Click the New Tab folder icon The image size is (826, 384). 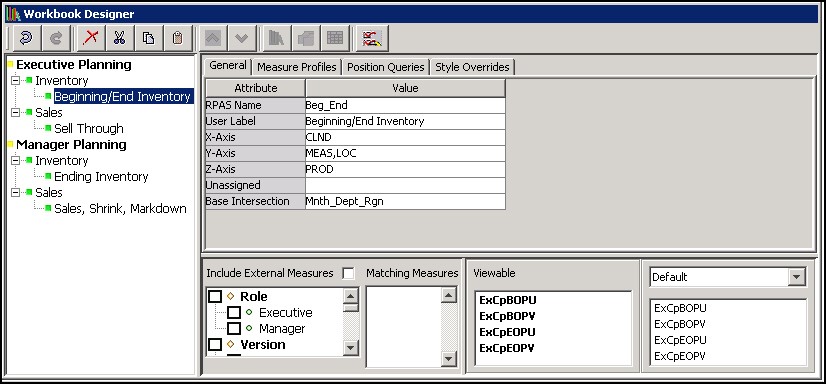click(x=306, y=38)
